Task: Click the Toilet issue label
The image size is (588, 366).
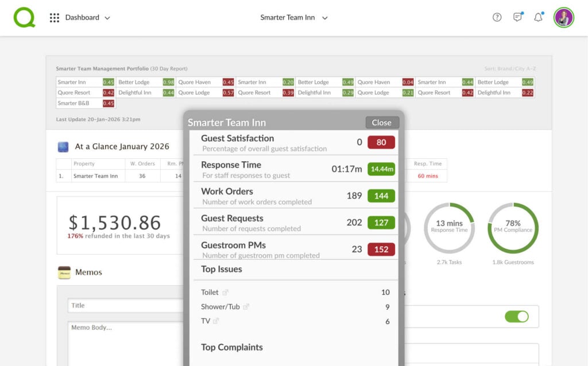Action: pos(210,292)
